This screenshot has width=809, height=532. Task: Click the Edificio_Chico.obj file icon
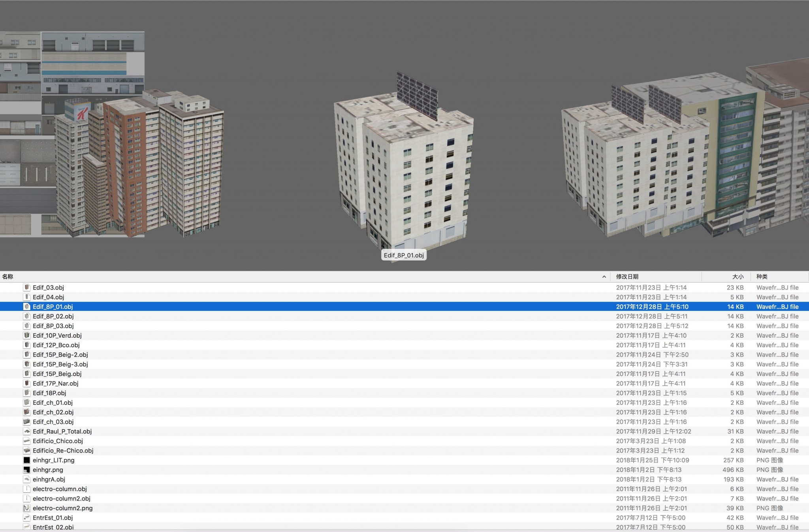pyautogui.click(x=27, y=441)
